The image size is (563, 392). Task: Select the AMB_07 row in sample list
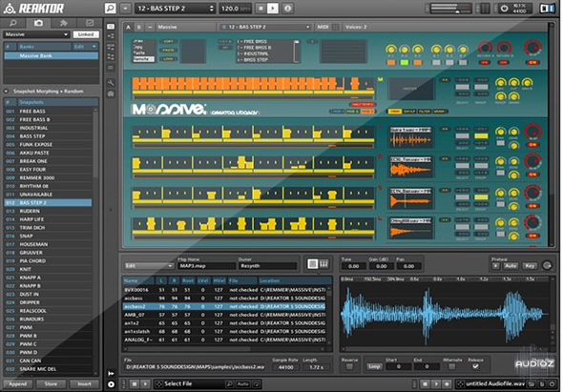(x=225, y=315)
